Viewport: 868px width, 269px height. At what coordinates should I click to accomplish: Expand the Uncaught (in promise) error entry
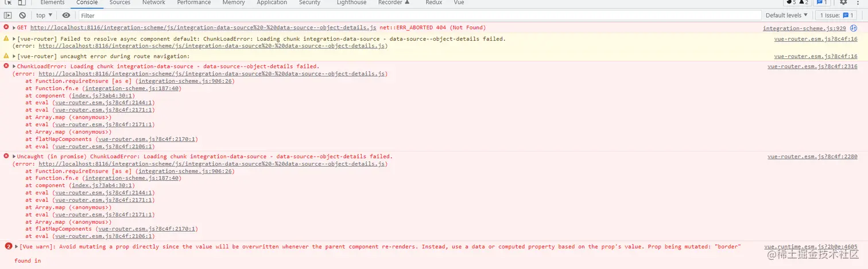(x=14, y=157)
